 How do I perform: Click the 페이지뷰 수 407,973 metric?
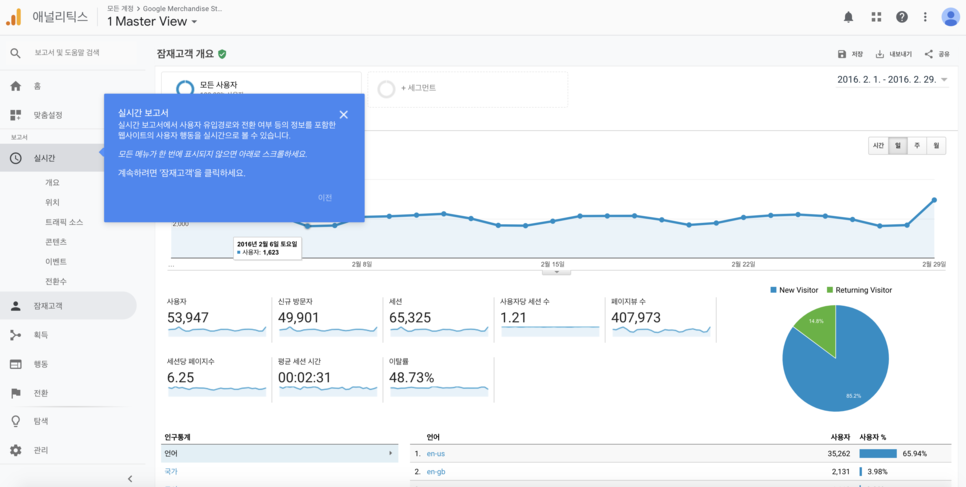[660, 317]
